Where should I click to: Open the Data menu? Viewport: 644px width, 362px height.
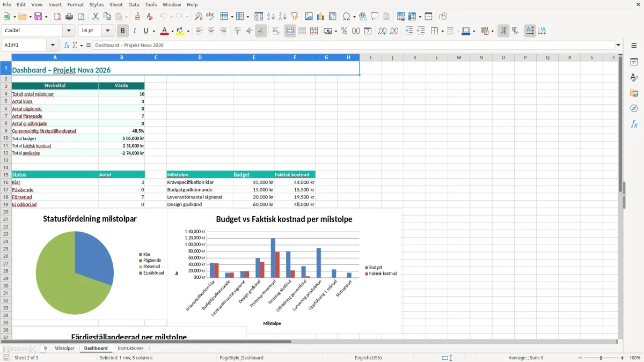pos(134,4)
